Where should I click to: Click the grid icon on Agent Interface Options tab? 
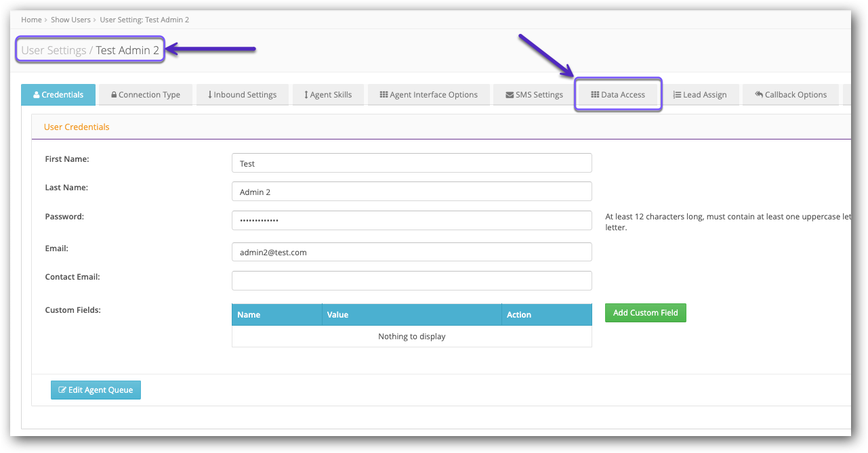click(383, 94)
